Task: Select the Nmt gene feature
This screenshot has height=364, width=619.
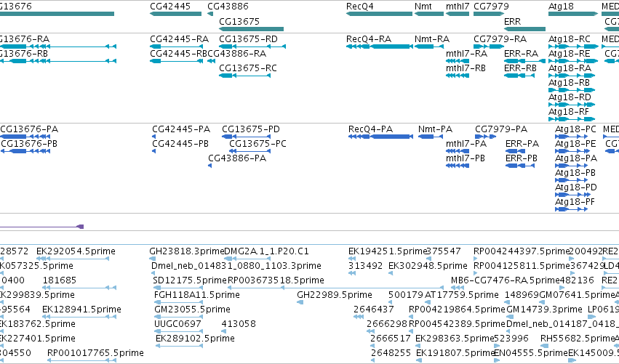Action: (x=429, y=14)
